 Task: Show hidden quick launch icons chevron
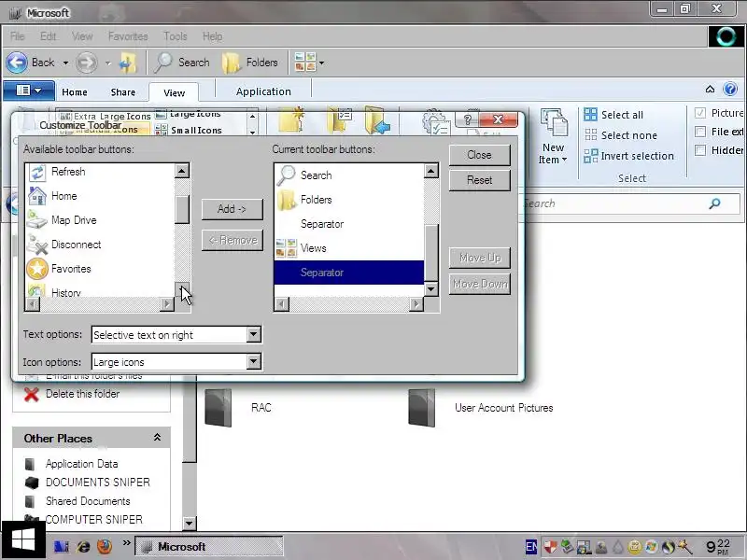coord(126,542)
